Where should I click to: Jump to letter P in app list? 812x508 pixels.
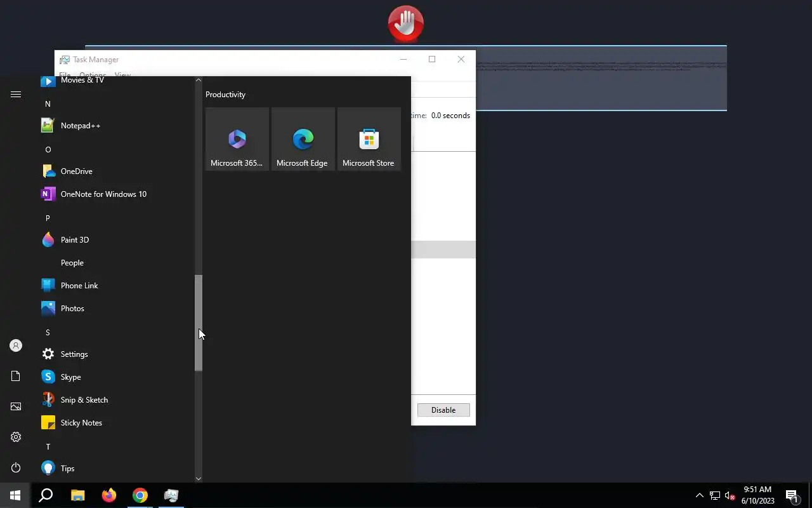pyautogui.click(x=48, y=218)
